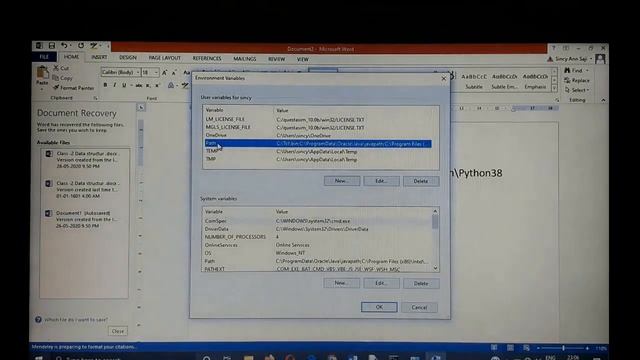Click Edit under System variables
The image size is (640, 360).
[381, 283]
